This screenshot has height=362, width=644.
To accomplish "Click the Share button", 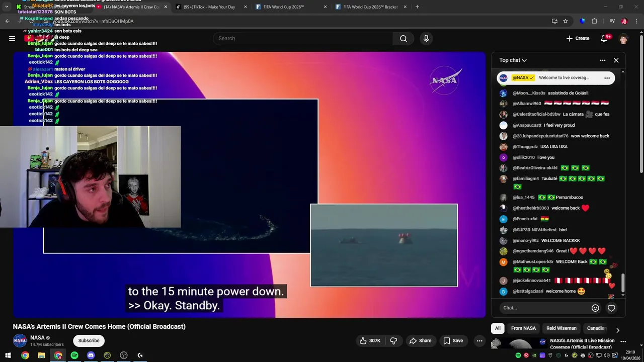I will [x=420, y=341].
